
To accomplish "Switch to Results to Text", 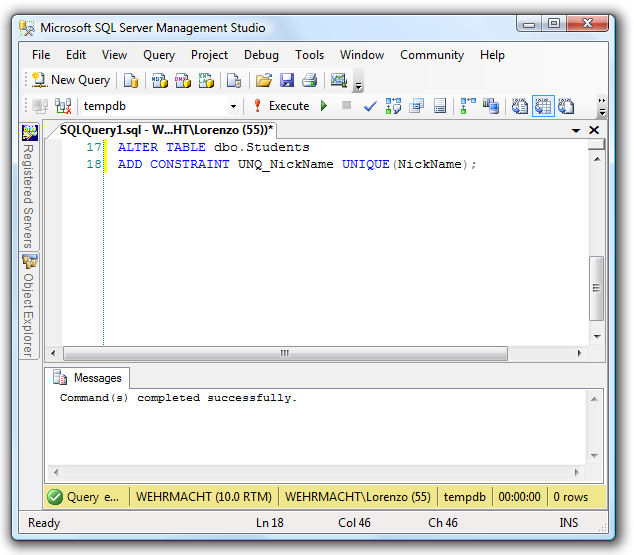I will (x=520, y=106).
